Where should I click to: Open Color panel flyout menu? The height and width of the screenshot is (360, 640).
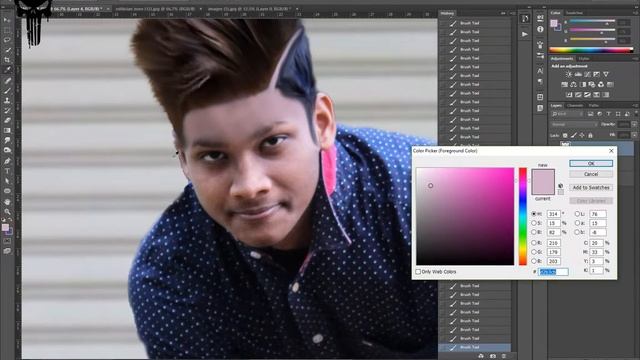click(x=635, y=13)
